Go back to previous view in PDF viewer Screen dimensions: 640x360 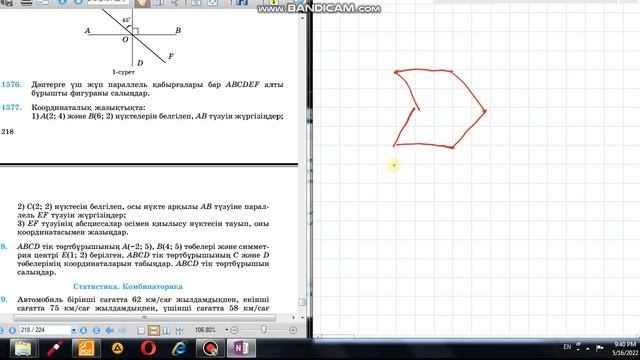click(x=109, y=330)
